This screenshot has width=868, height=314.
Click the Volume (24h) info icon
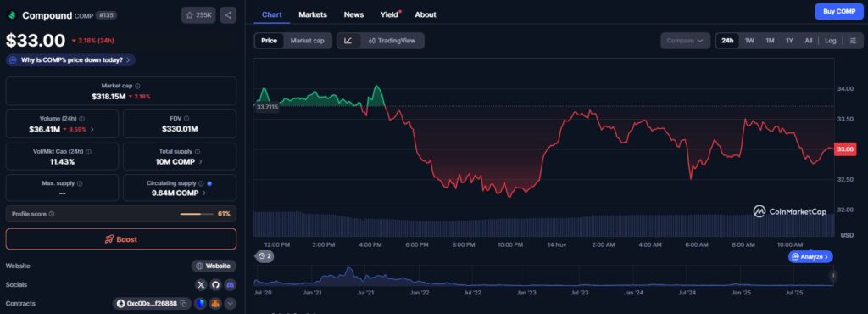tap(81, 119)
